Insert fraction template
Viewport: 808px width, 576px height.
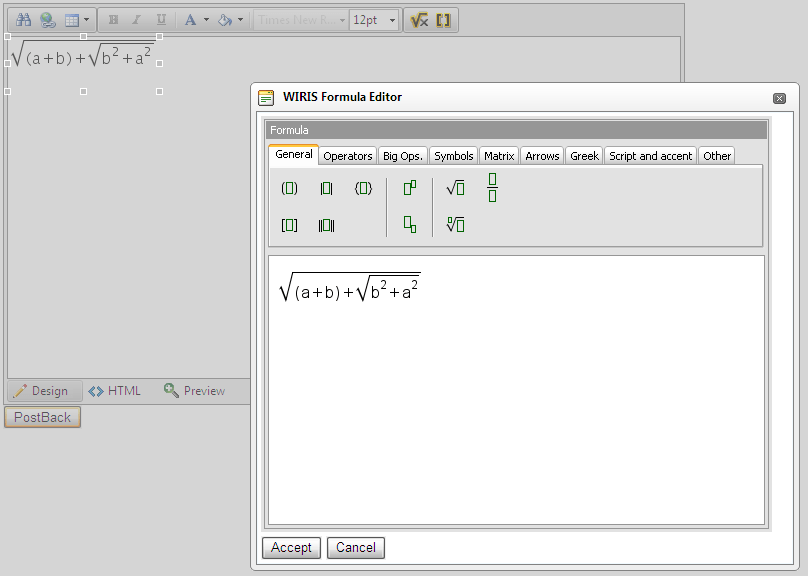click(492, 188)
